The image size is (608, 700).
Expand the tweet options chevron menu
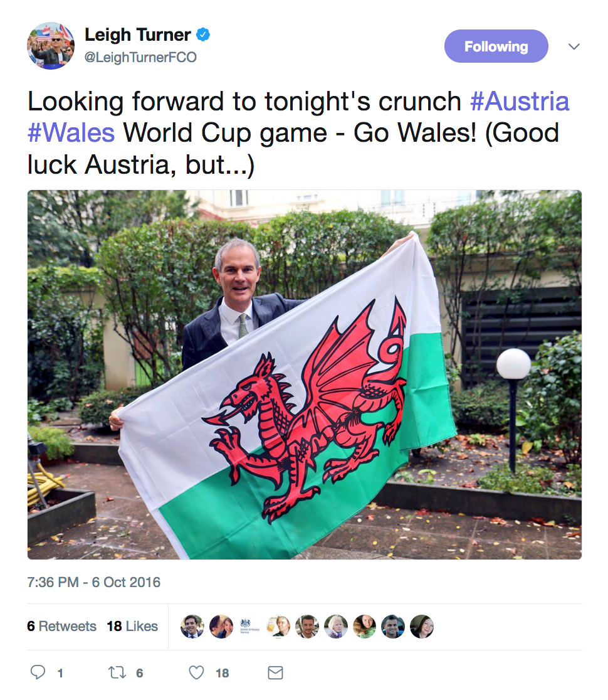(574, 46)
